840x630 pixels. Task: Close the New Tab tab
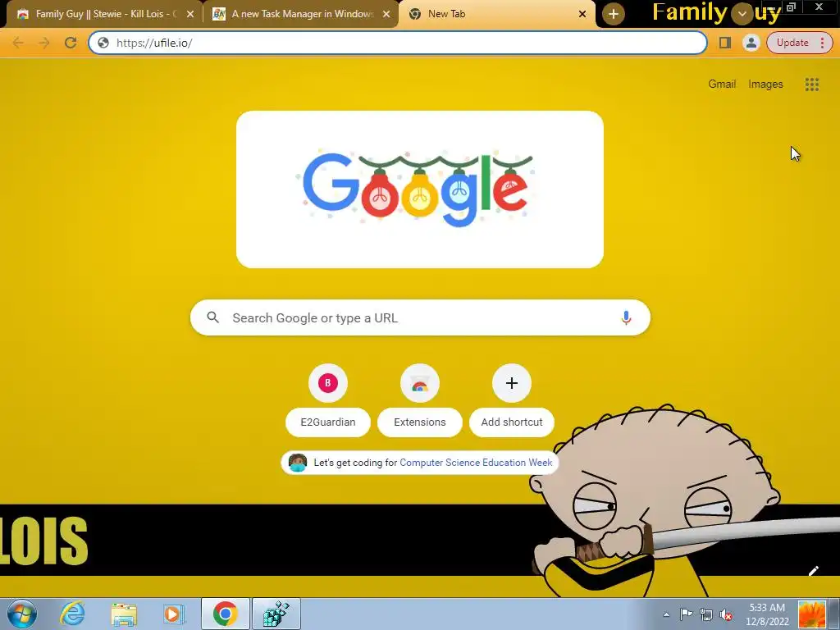pyautogui.click(x=582, y=15)
